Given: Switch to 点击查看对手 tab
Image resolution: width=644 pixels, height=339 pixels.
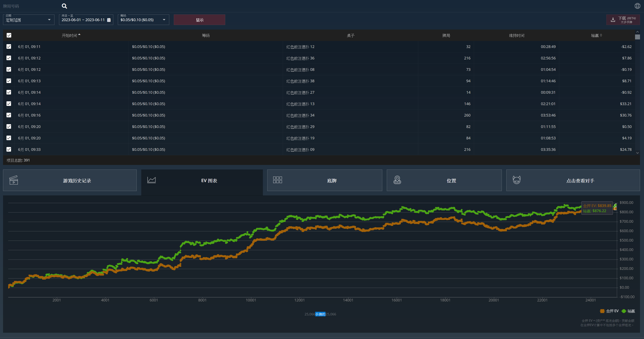Looking at the screenshot, I should (x=573, y=180).
